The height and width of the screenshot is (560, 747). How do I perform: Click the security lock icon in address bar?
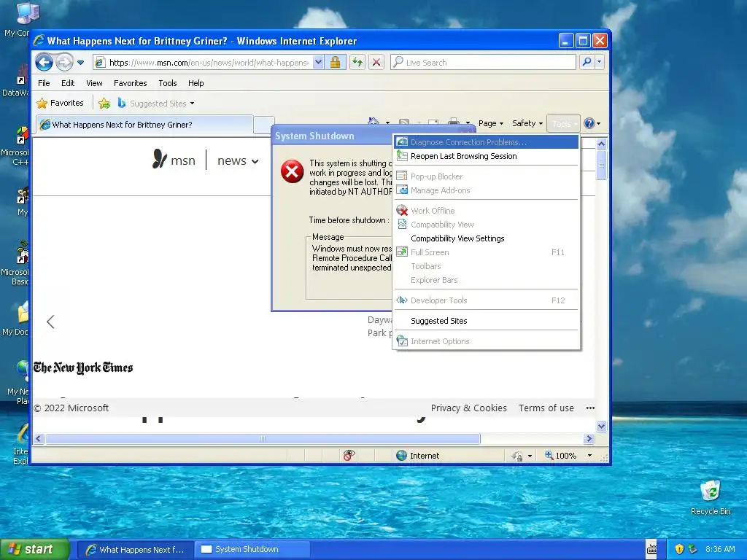pyautogui.click(x=336, y=63)
